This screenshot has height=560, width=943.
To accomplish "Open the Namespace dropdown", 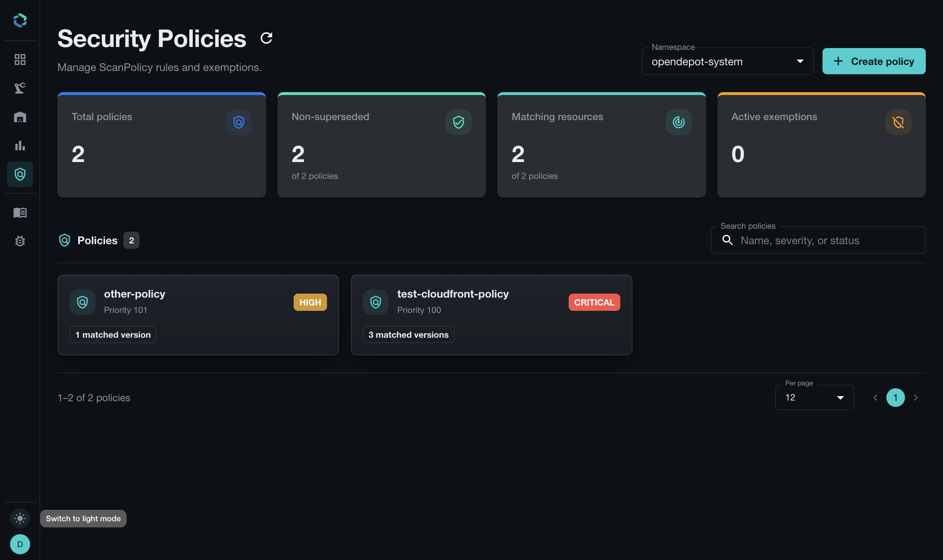I will 728,61.
